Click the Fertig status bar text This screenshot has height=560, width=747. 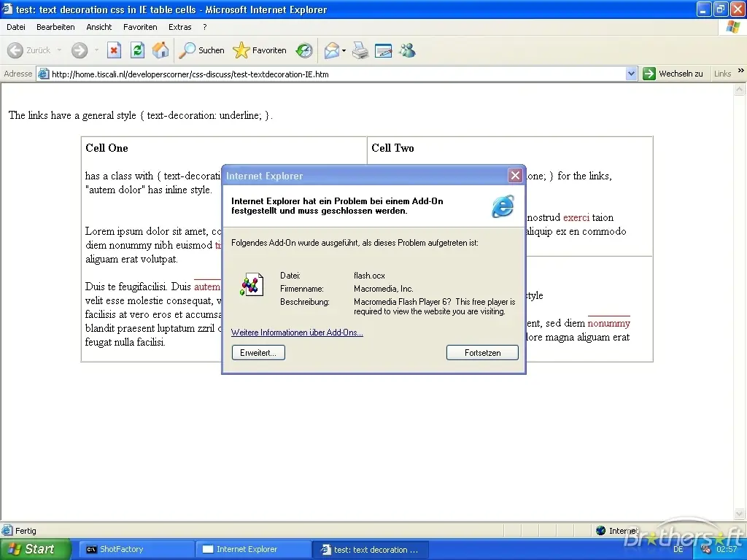pos(26,531)
